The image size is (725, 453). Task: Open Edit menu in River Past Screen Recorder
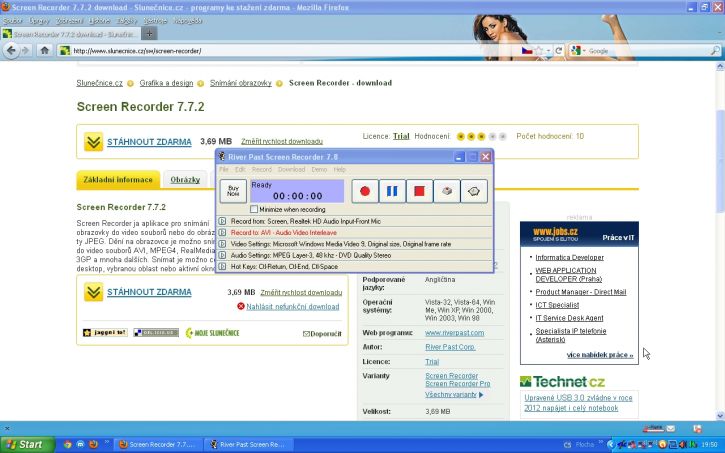click(240, 170)
